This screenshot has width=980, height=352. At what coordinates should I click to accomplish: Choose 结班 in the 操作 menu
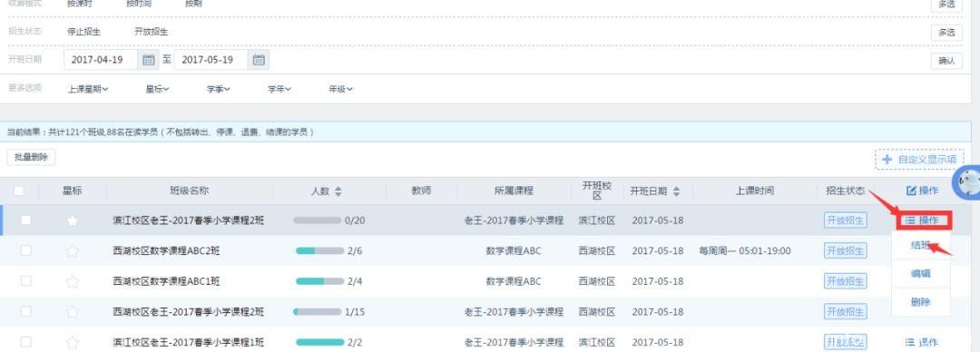[x=921, y=245]
